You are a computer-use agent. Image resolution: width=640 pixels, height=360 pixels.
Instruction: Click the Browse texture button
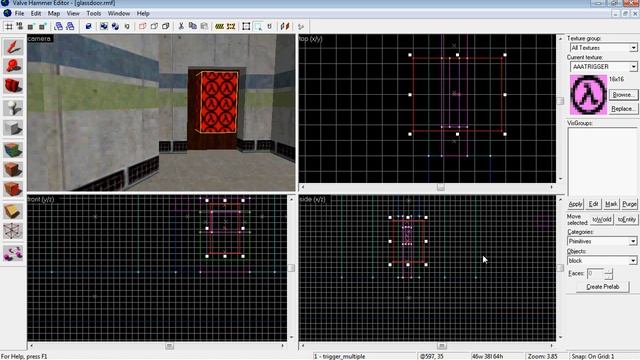(x=623, y=95)
